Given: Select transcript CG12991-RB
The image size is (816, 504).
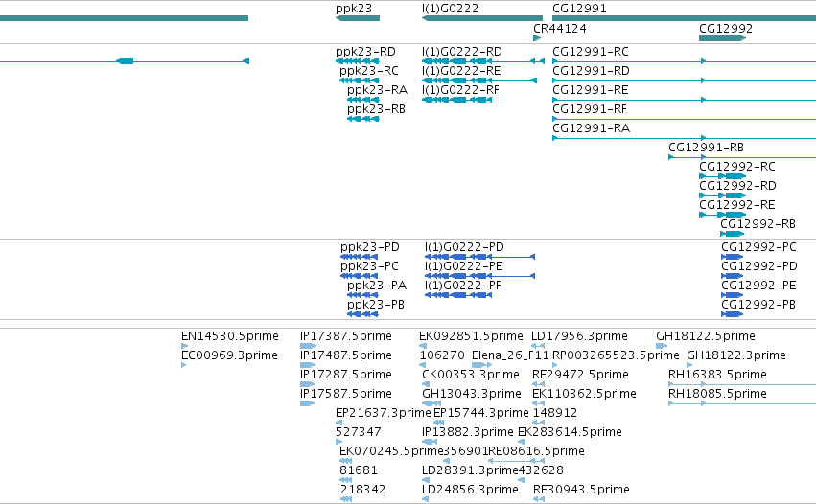Looking at the screenshot, I should coord(742,157).
